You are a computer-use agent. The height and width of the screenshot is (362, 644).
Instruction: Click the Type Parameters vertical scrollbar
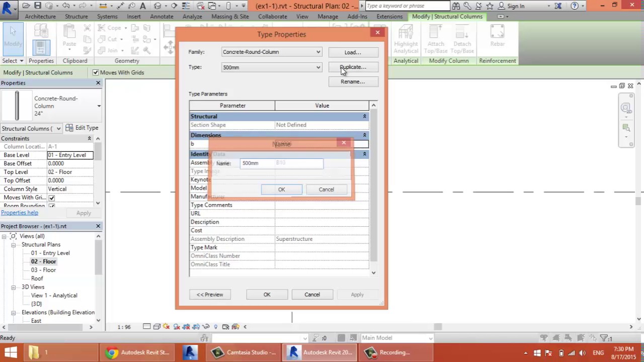tap(373, 189)
